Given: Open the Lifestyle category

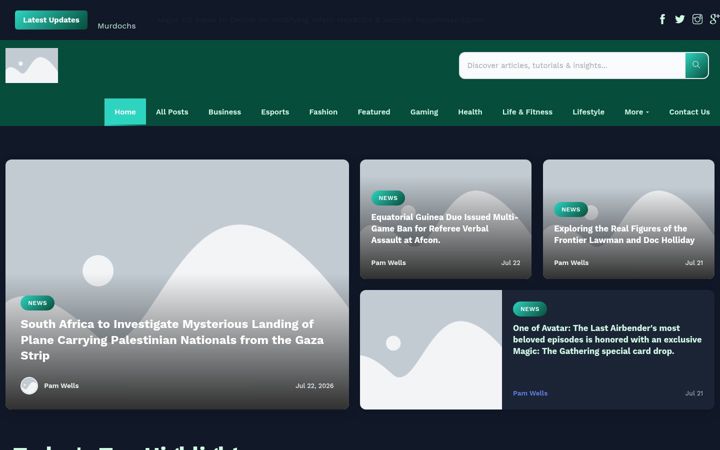Looking at the screenshot, I should (x=588, y=112).
